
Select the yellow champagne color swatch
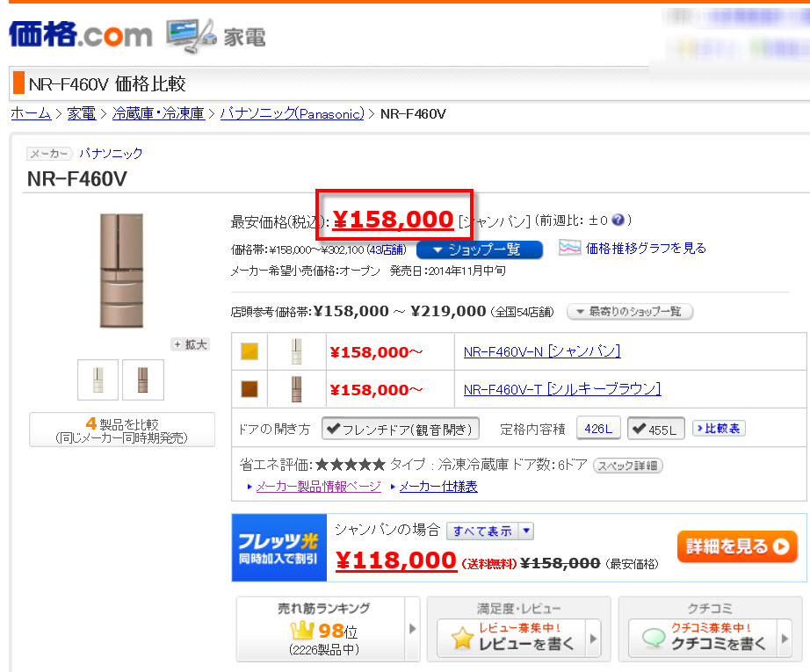click(x=250, y=351)
